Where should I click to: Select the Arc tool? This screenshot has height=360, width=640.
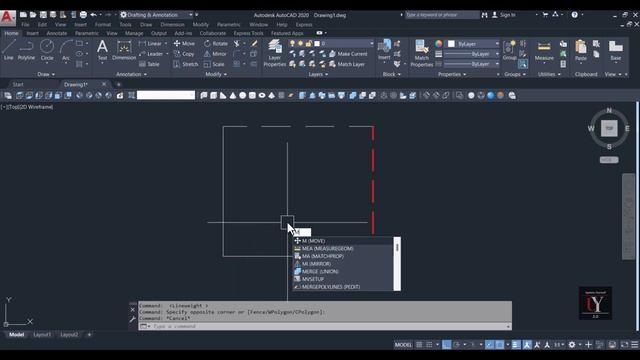coord(66,50)
